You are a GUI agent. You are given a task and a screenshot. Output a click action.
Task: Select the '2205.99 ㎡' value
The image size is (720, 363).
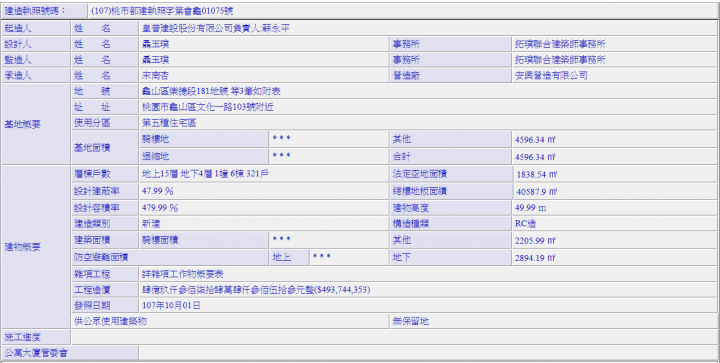(x=535, y=240)
